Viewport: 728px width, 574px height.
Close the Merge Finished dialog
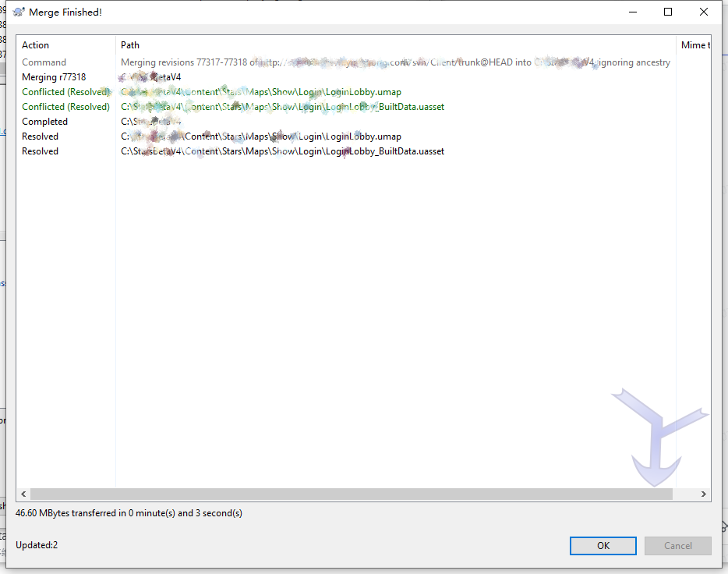pos(704,12)
